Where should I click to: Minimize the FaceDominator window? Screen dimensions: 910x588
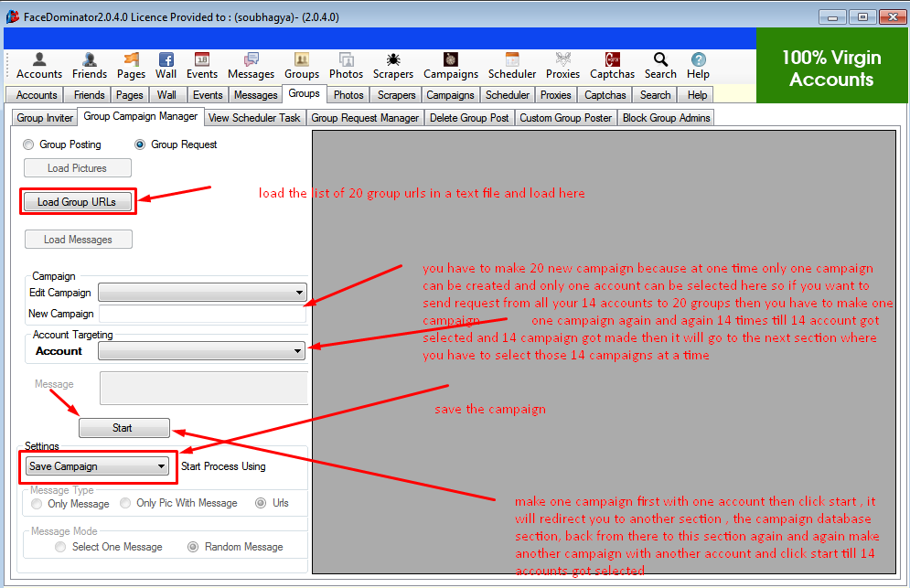pyautogui.click(x=832, y=16)
